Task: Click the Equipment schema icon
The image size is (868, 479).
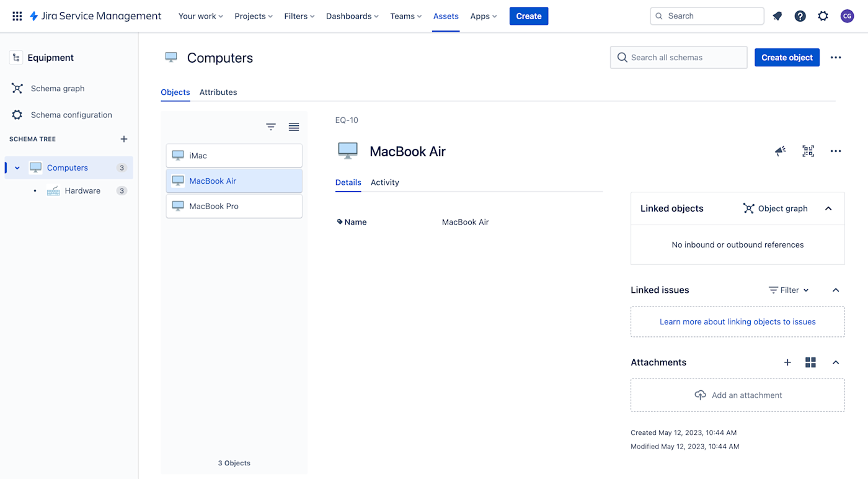Action: click(x=16, y=58)
